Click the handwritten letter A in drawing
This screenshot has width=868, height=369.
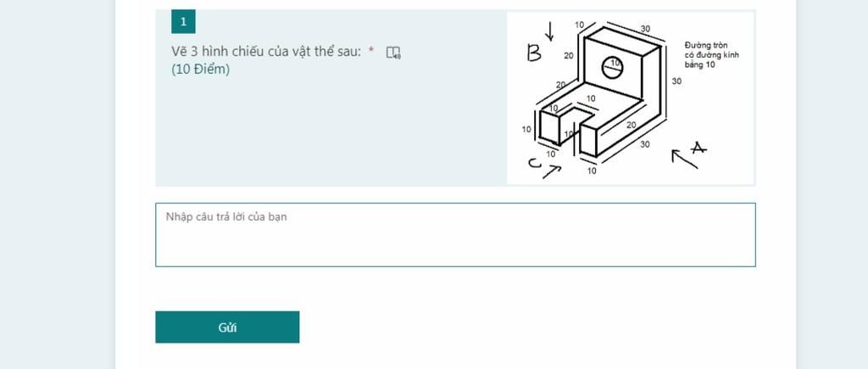(x=698, y=148)
